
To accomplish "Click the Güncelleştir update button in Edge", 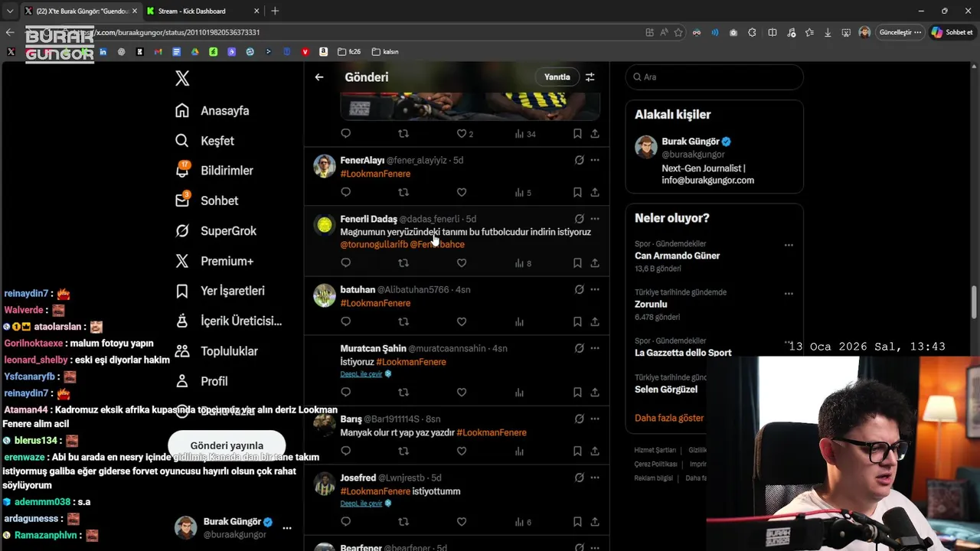I will [900, 33].
